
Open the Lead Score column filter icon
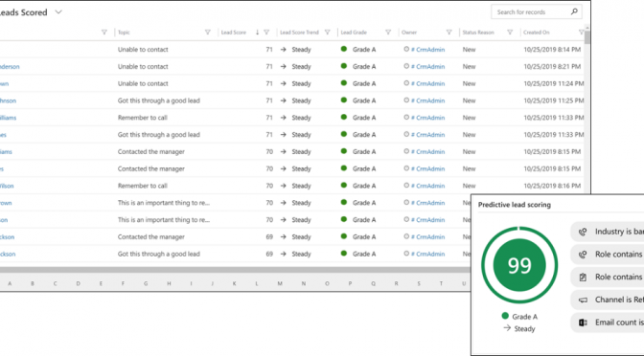tap(266, 32)
